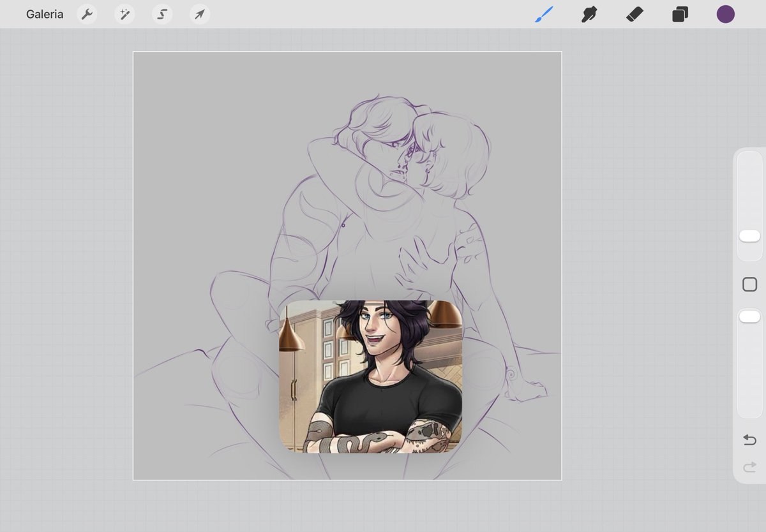This screenshot has height=532, width=766.
Task: Tap the sketch on the canvas
Action: tap(347, 265)
